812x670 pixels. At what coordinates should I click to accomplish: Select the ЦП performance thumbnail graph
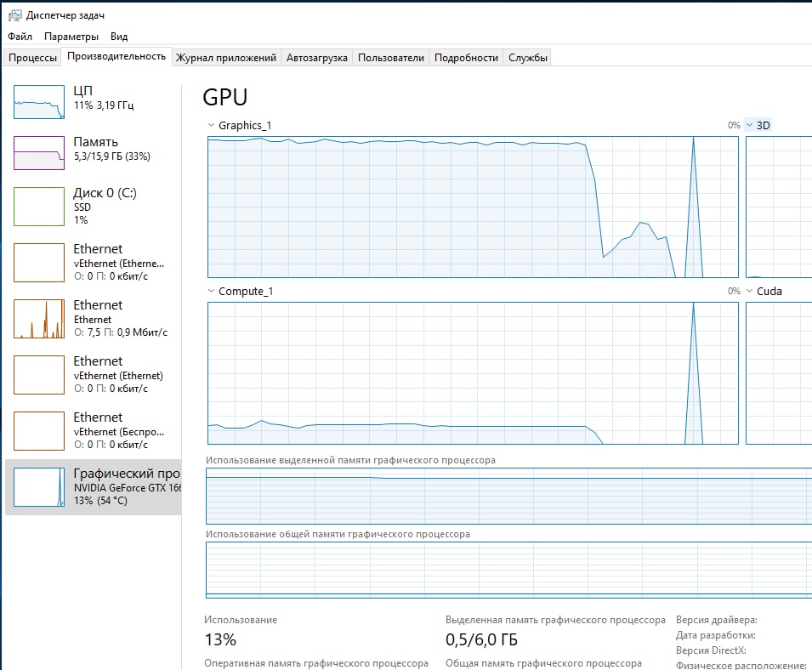pyautogui.click(x=39, y=102)
